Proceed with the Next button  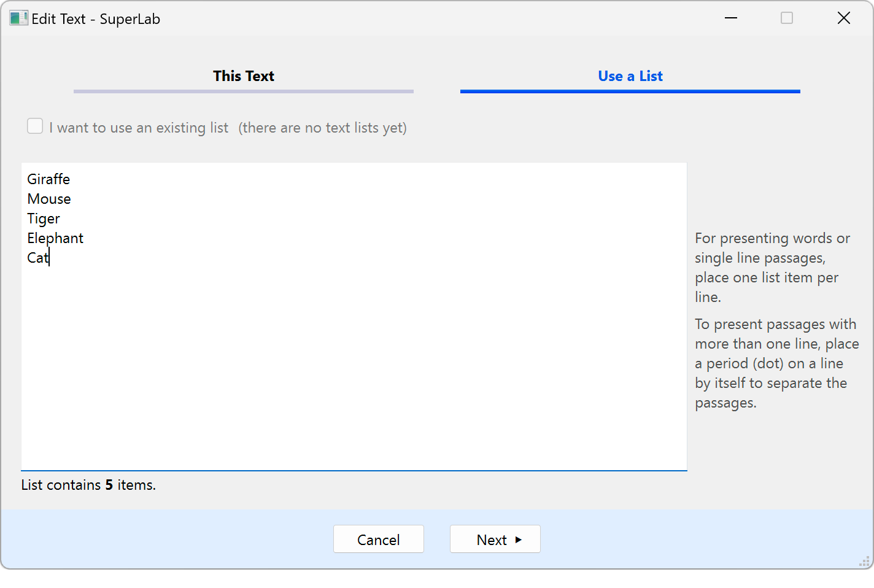tap(495, 539)
